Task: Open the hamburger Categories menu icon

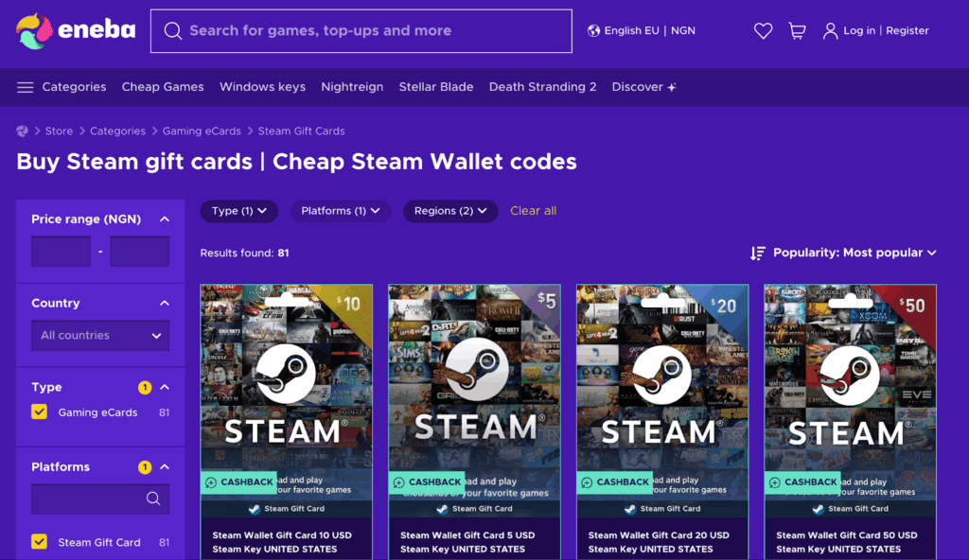Action: tap(26, 87)
